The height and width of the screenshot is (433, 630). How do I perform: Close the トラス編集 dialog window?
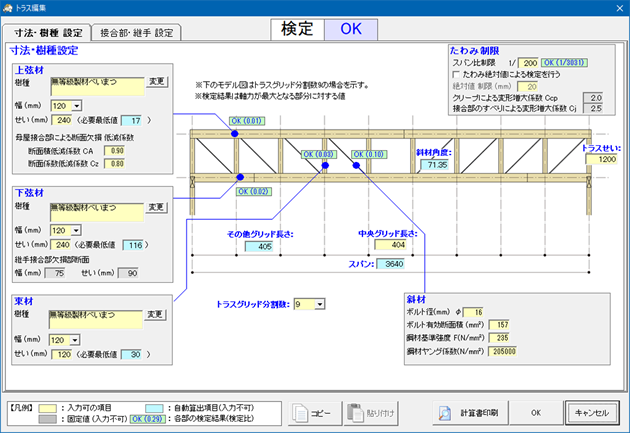tap(614, 8)
